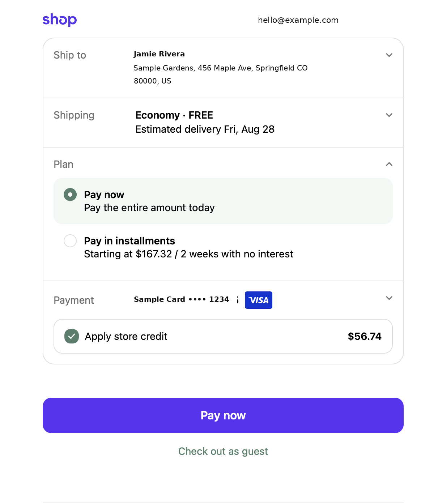Viewport: 421px width, 504px height.
Task: Collapse the Plan section chevron
Action: [x=389, y=164]
